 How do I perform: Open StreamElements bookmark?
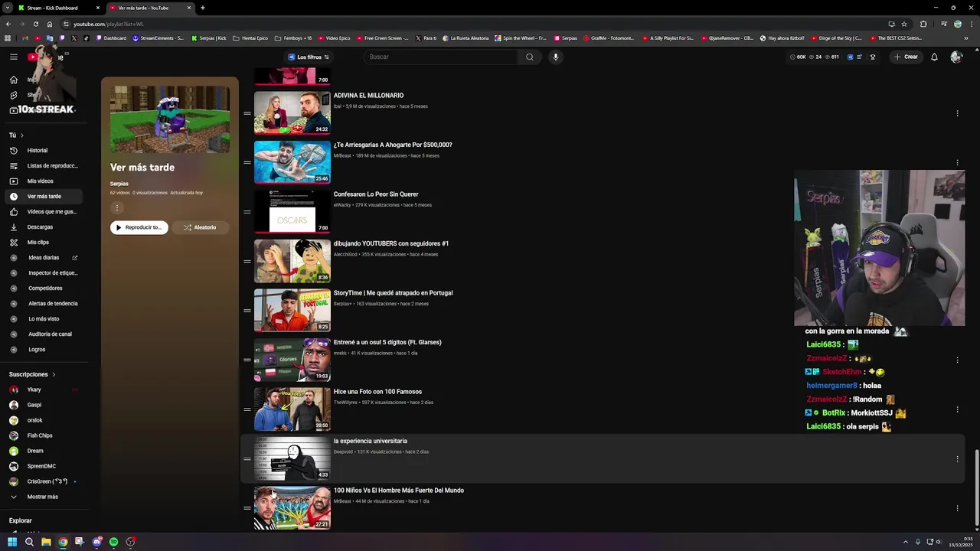click(158, 37)
